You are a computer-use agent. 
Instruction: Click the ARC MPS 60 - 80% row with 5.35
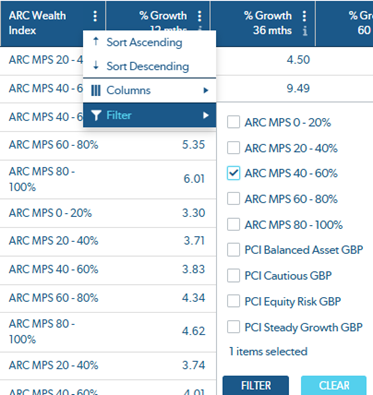(108, 145)
